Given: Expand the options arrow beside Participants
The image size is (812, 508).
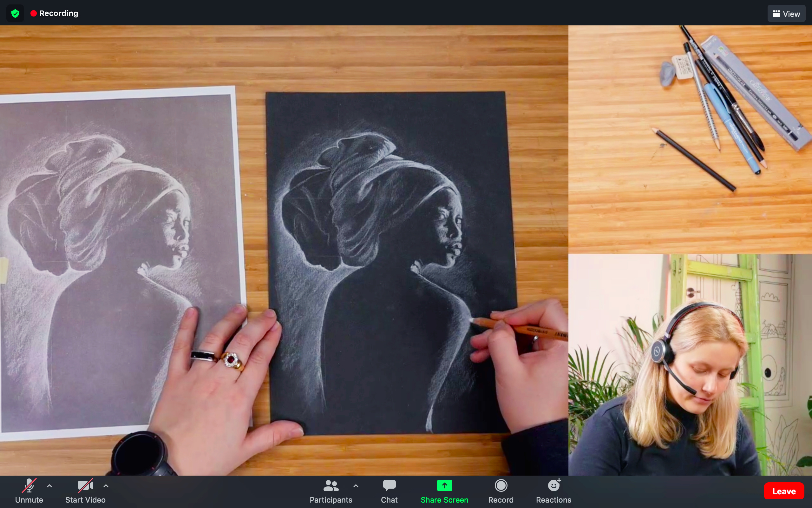Looking at the screenshot, I should coord(356,485).
